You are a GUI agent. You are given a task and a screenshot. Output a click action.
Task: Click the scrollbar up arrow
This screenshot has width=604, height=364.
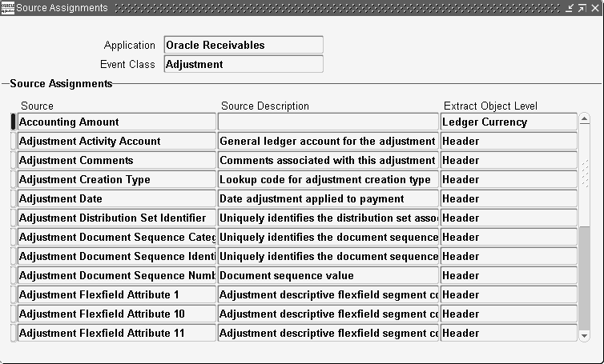click(x=584, y=119)
